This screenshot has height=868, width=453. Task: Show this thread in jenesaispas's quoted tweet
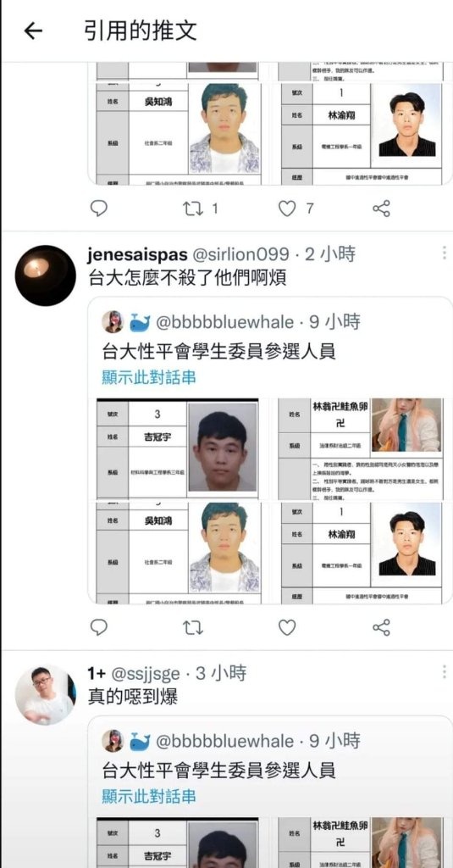[149, 377]
